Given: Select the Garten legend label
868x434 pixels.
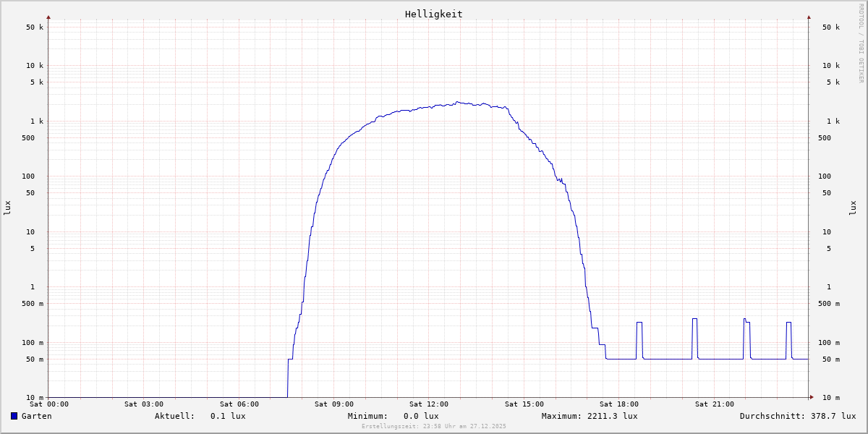Looking at the screenshot, I should tap(36, 416).
